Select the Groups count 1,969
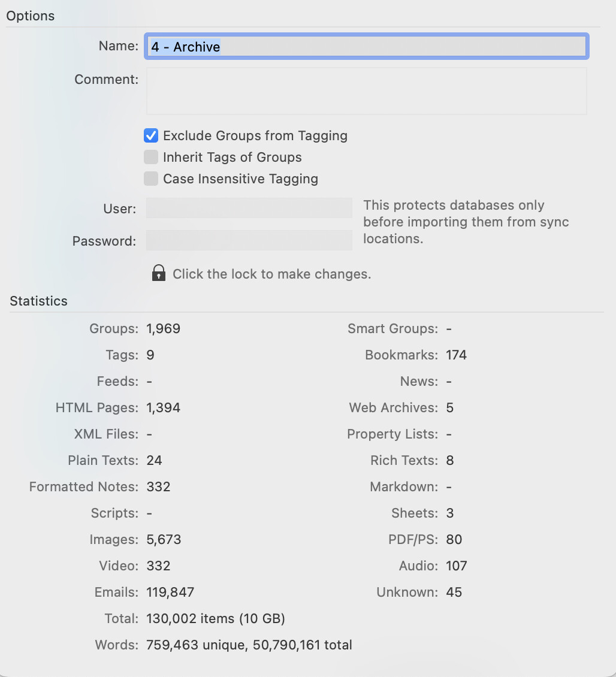 click(x=163, y=328)
